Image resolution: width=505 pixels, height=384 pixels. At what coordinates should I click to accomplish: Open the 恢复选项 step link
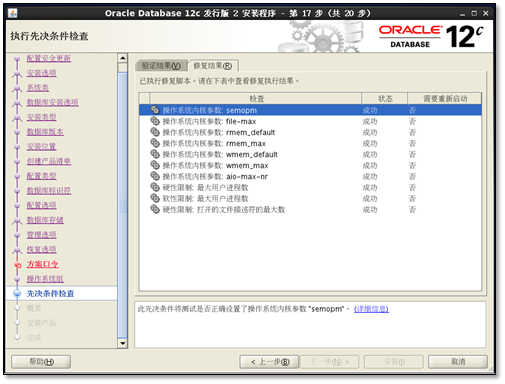[41, 249]
